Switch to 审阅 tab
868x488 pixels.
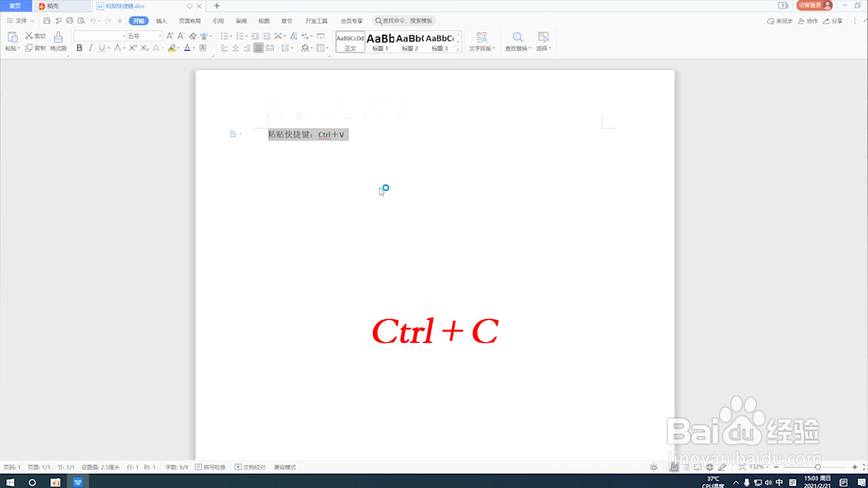[241, 21]
